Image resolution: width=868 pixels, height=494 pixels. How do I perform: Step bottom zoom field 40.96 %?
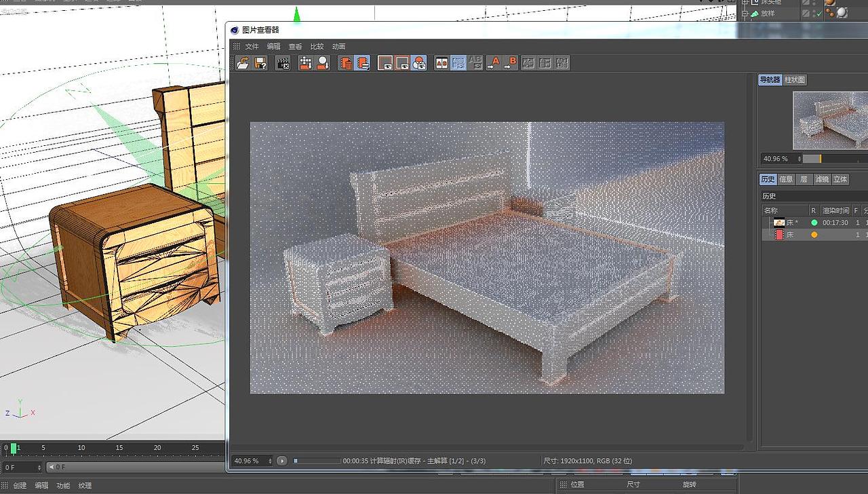271,461
